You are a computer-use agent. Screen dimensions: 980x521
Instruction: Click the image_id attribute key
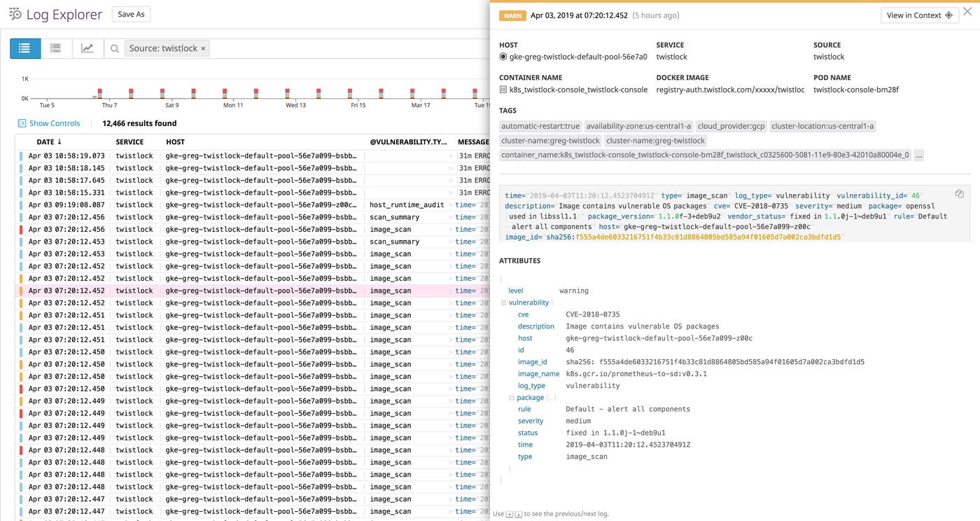coord(533,362)
